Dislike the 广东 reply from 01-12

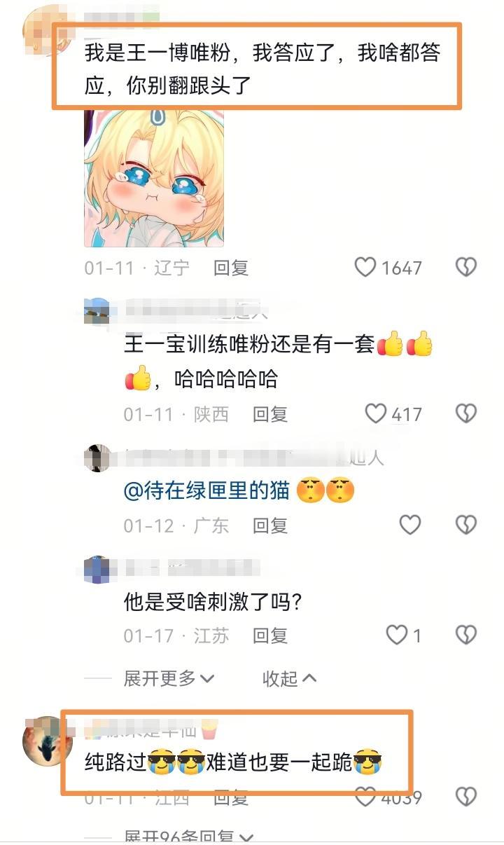(x=466, y=525)
